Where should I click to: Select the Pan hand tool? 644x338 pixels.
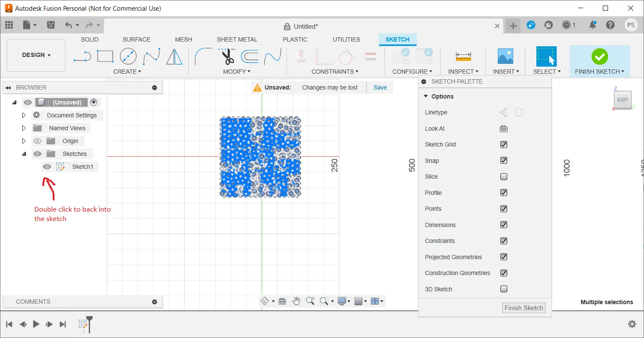[x=296, y=301]
